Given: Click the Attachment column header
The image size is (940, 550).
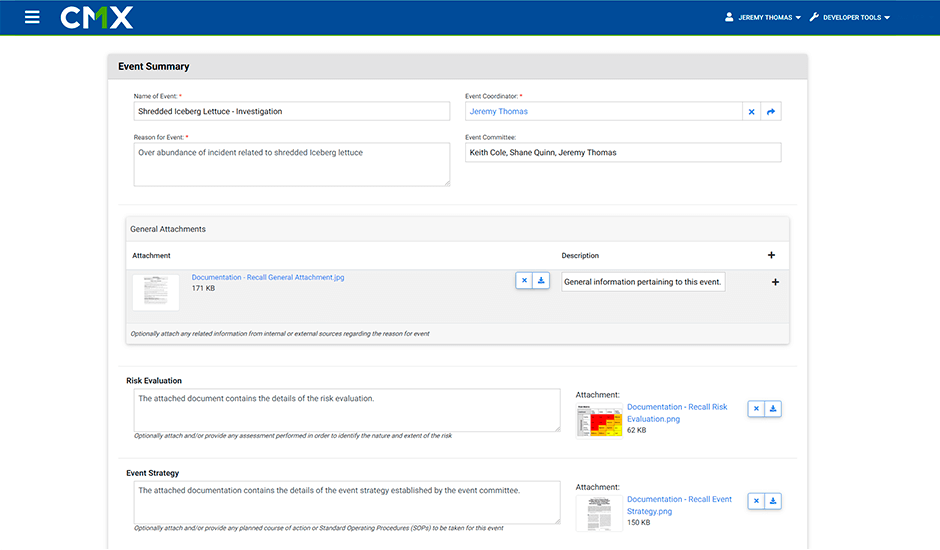Looking at the screenshot, I should click(x=151, y=256).
